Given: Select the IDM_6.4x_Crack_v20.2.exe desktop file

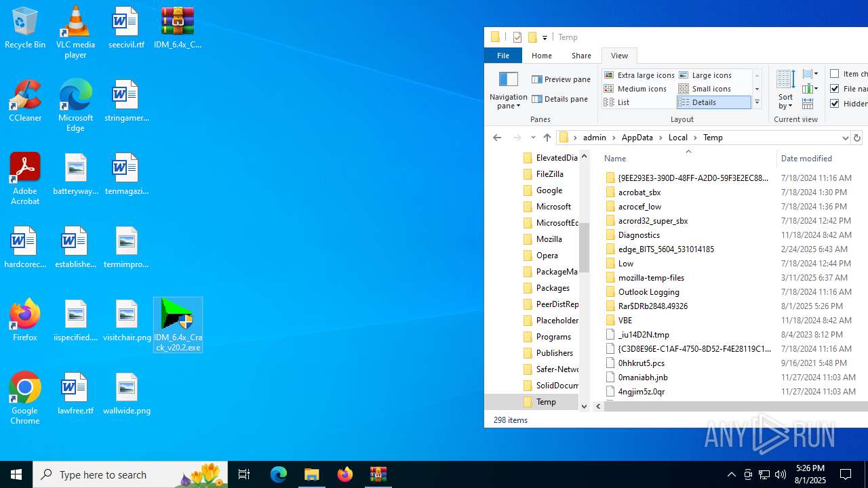Looking at the screenshot, I should point(178,325).
